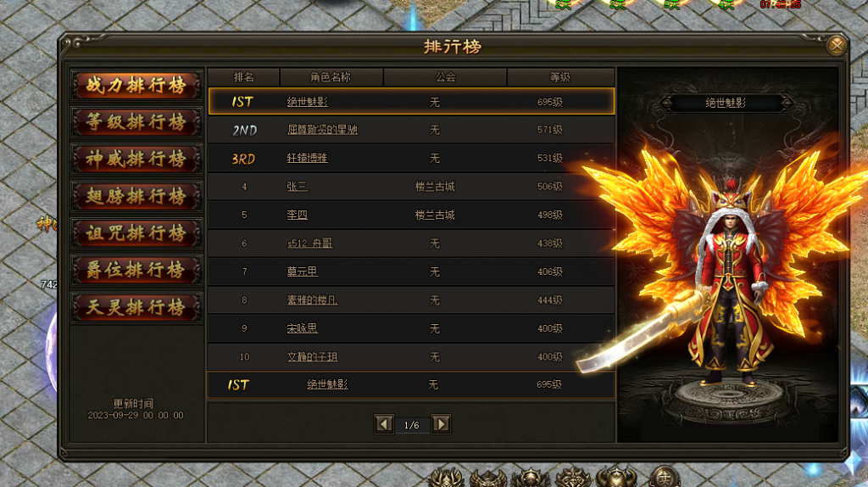Image resolution: width=868 pixels, height=487 pixels.
Task: Click right arrow beside 绝世魅影 name banner
Action: (x=786, y=103)
